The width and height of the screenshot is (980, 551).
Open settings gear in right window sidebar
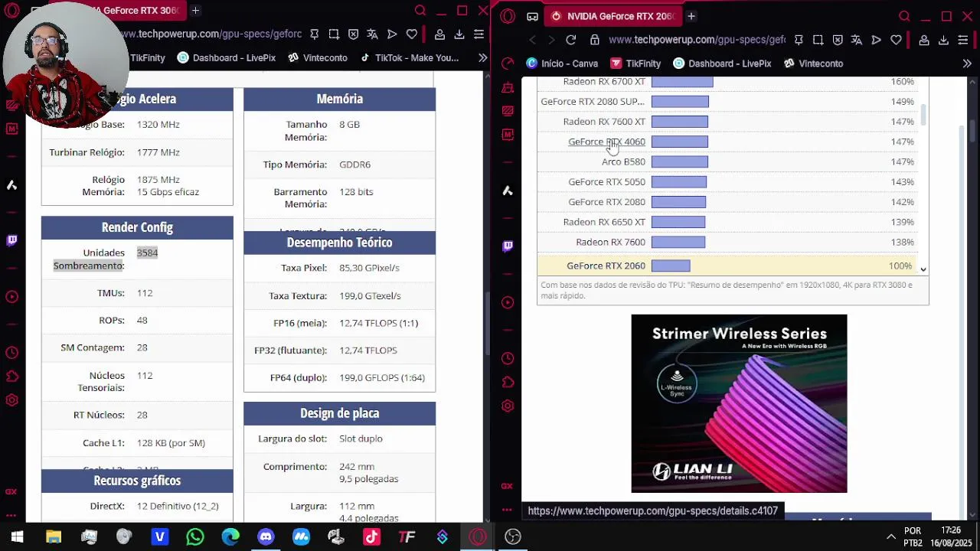click(508, 406)
